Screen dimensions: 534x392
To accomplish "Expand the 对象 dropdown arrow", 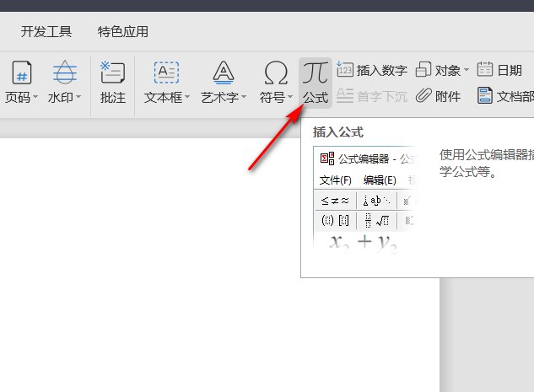I will (x=467, y=70).
